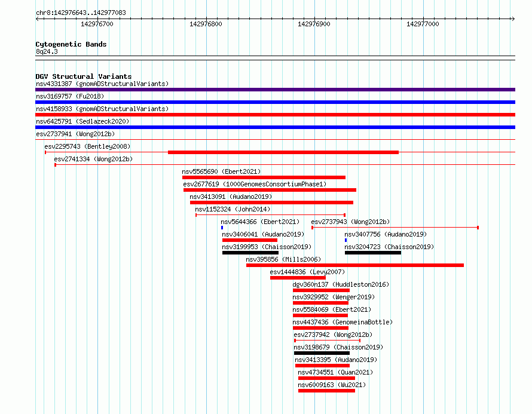532x414 pixels.
Task: Click the small blue nsv5644366 marker
Action: (x=222, y=228)
